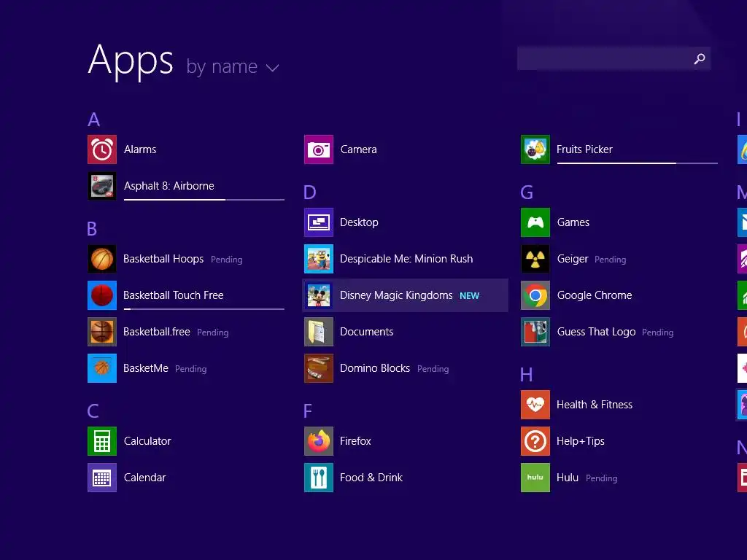Select the B group header
Screen dimensions: 747x560
92,229
